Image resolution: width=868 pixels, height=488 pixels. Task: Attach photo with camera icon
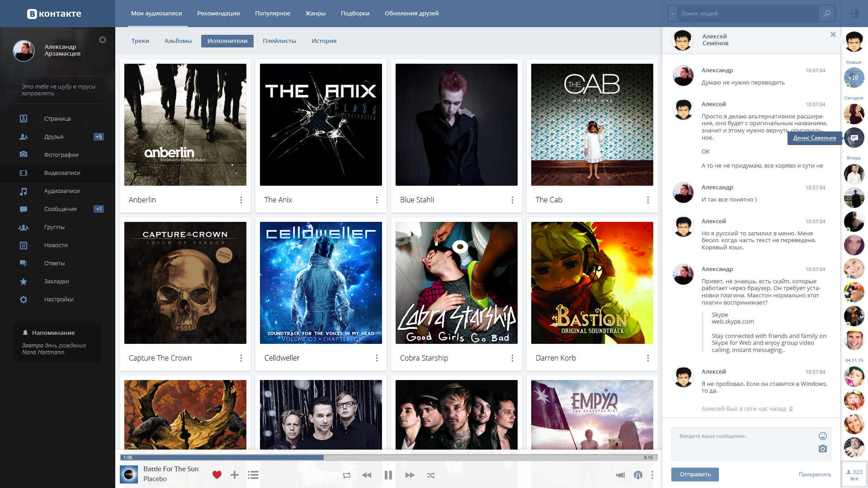(x=823, y=449)
